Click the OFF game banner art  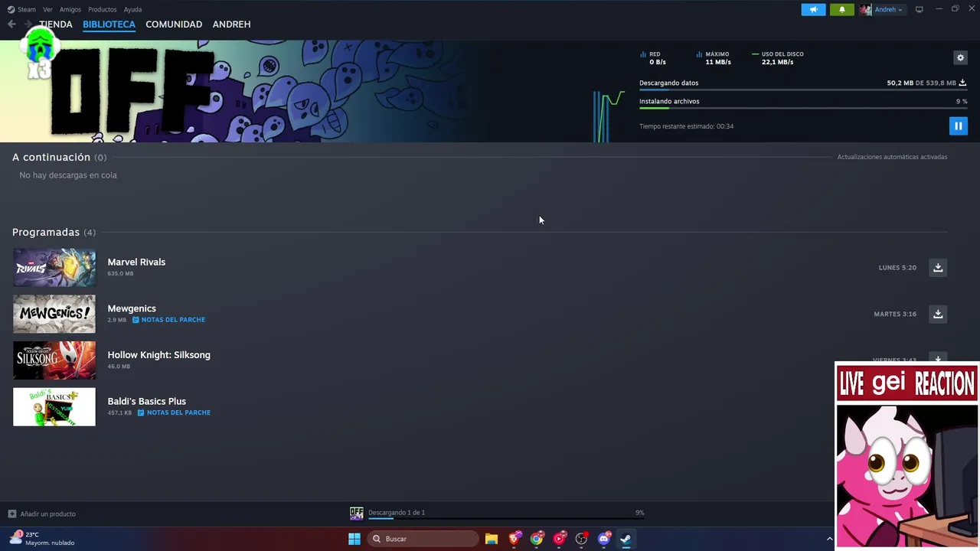pos(245,91)
